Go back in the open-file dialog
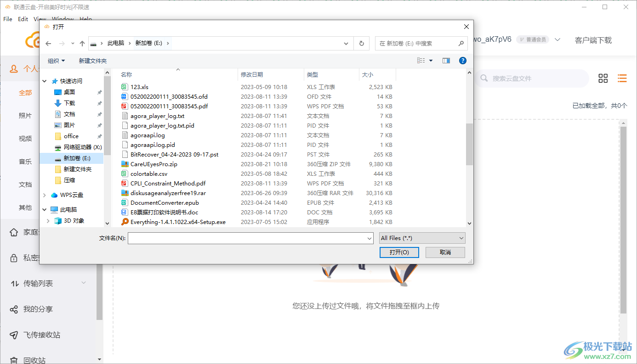Screen dimensions: 637x364 click(x=49, y=44)
